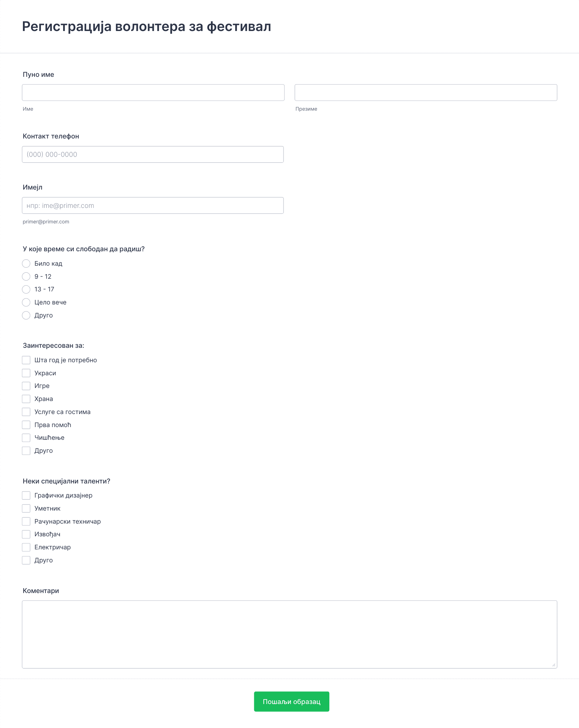Choose the 9 - 12 time slot

click(26, 277)
